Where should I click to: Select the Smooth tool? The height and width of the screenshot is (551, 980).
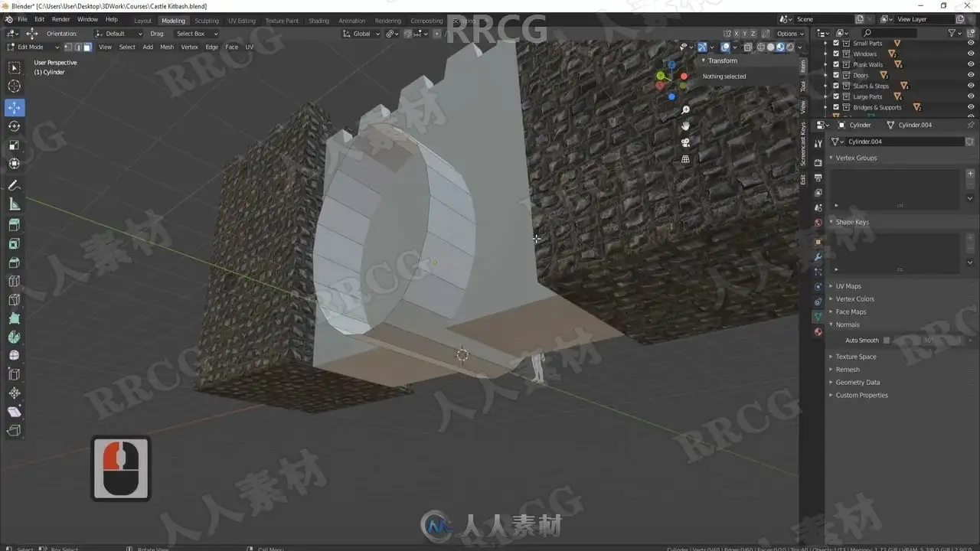pyautogui.click(x=15, y=355)
